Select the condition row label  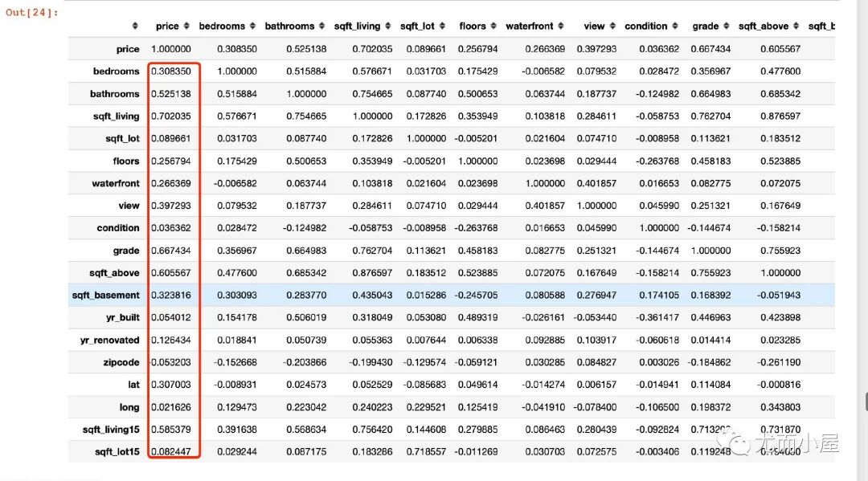click(x=118, y=228)
